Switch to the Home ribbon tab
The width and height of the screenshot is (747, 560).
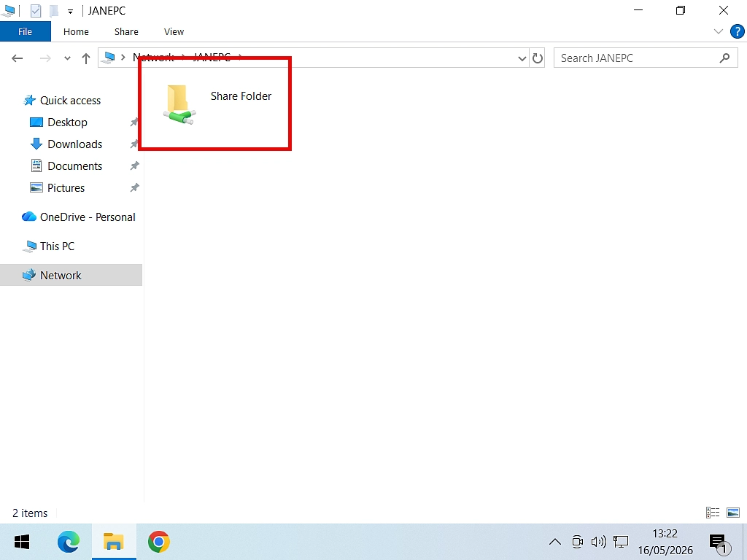click(76, 31)
